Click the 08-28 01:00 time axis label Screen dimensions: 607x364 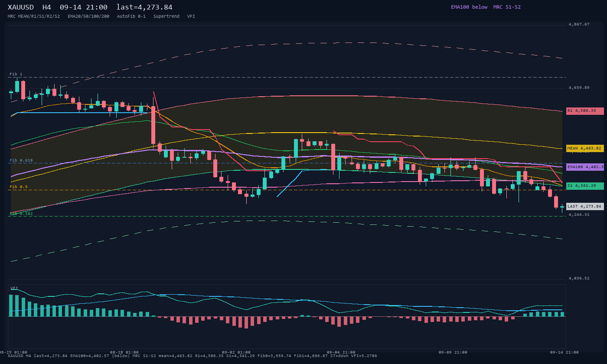point(124,352)
